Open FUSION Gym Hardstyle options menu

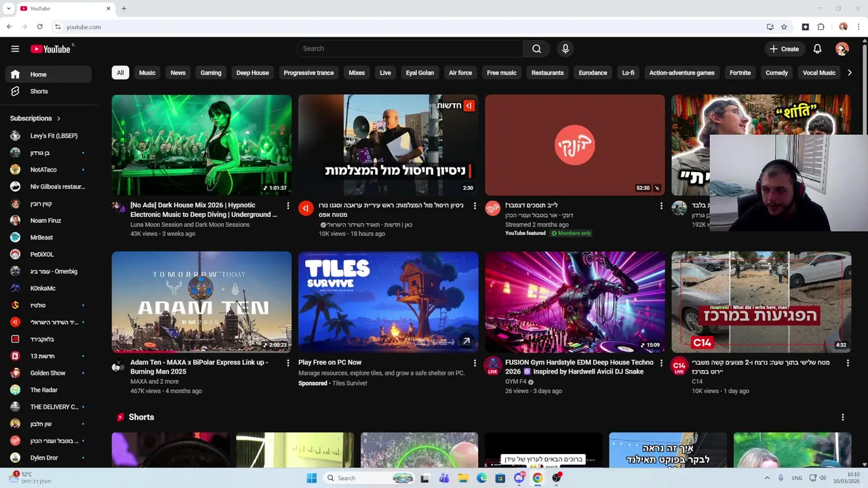tap(661, 363)
